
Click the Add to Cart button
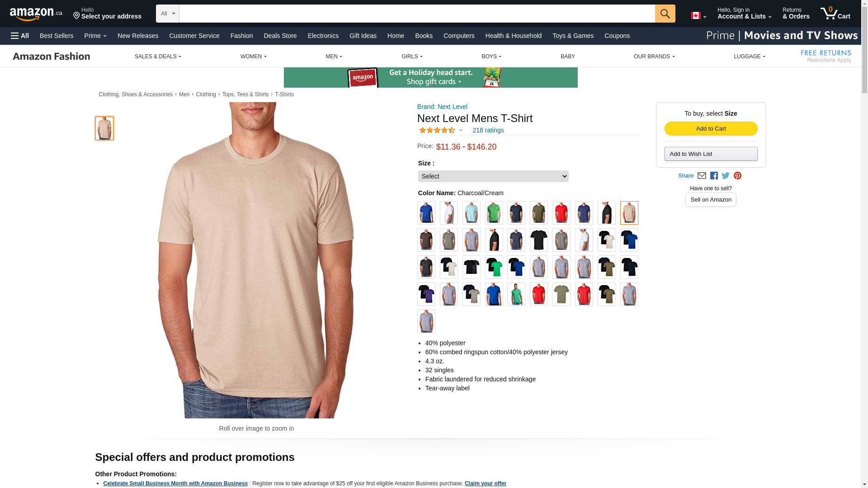(x=711, y=129)
